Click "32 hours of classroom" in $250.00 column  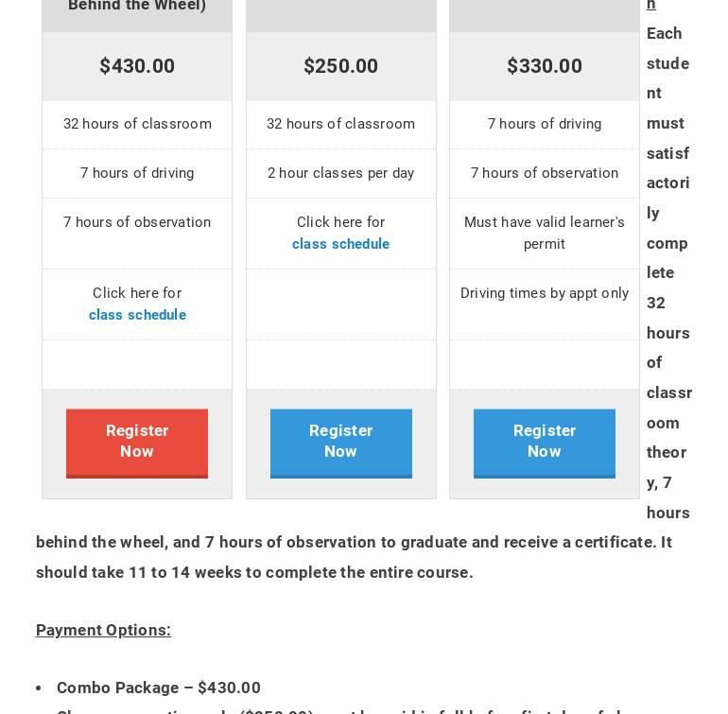point(340,124)
